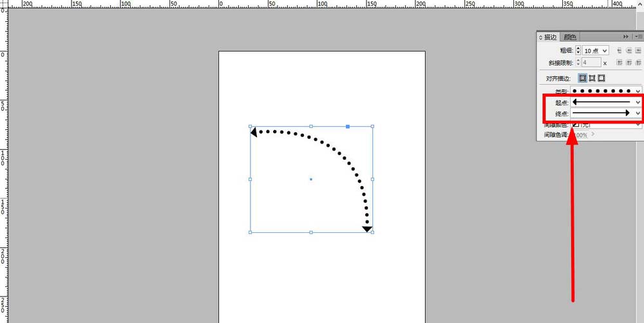Viewport: 644px width, 323px height.
Task: Select the projecting cap icon
Action: tap(638, 50)
